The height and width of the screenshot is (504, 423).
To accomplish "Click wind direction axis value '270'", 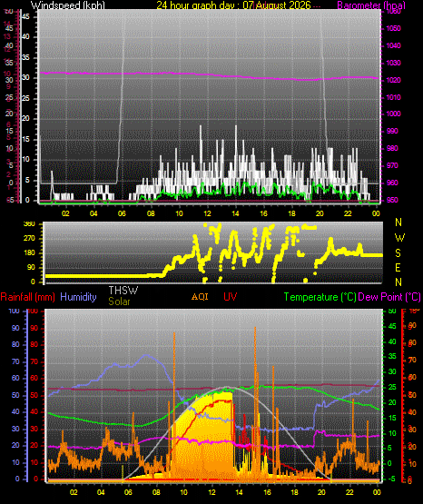I will pyautogui.click(x=29, y=239).
